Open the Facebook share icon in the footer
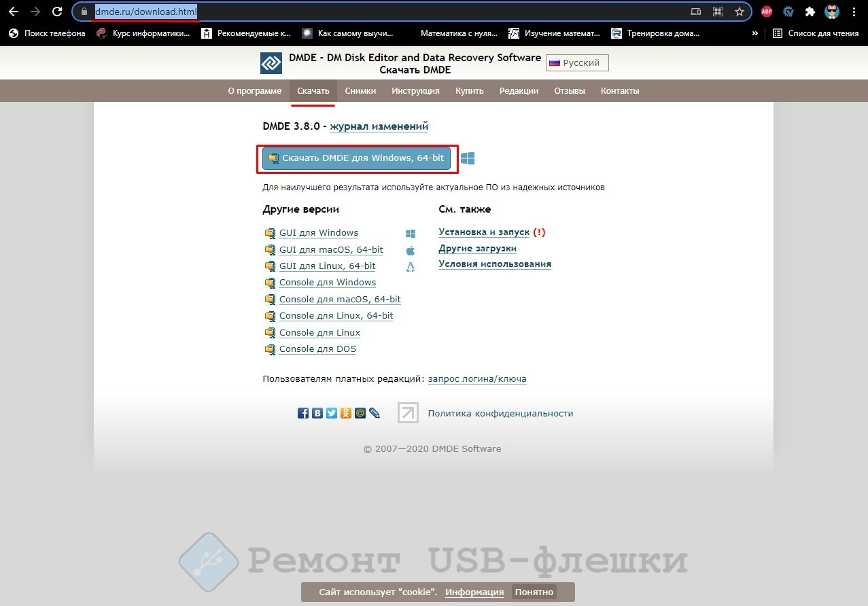868x606 pixels. click(303, 412)
